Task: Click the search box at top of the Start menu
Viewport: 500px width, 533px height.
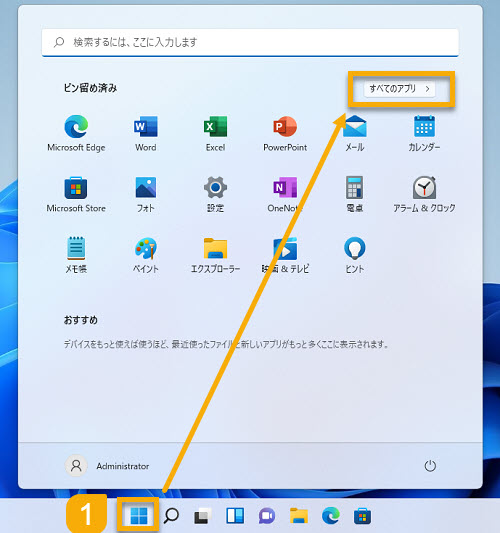Action: (x=250, y=42)
